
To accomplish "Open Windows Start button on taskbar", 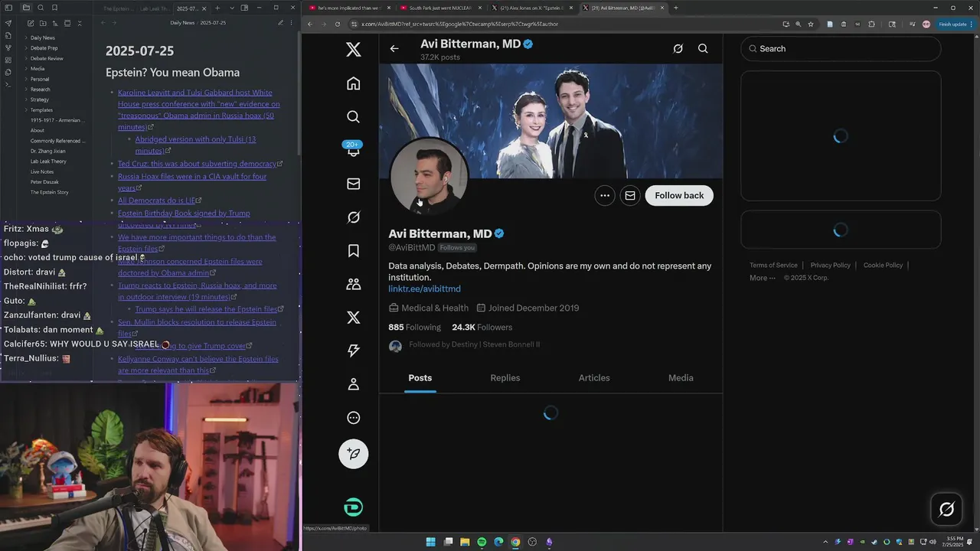I will 430,542.
